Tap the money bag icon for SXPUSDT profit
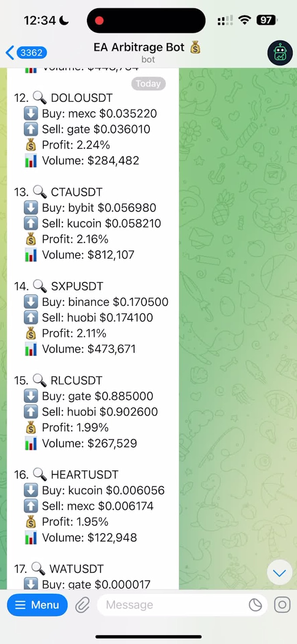This screenshot has height=644, width=297. pyautogui.click(x=31, y=333)
